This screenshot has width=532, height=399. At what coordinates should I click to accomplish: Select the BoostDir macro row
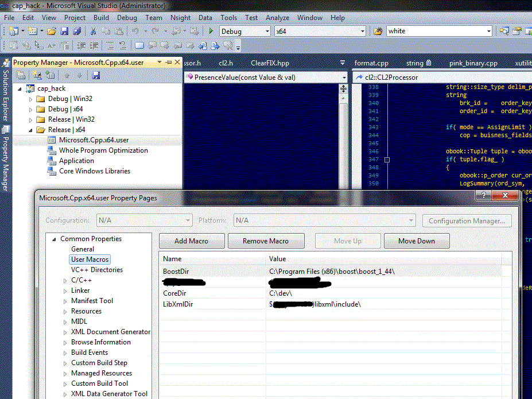tap(331, 272)
